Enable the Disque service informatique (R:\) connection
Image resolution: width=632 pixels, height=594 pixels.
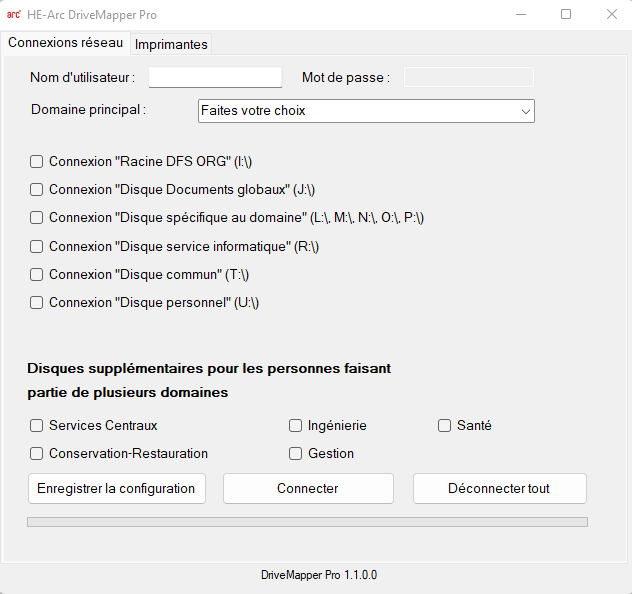37,246
